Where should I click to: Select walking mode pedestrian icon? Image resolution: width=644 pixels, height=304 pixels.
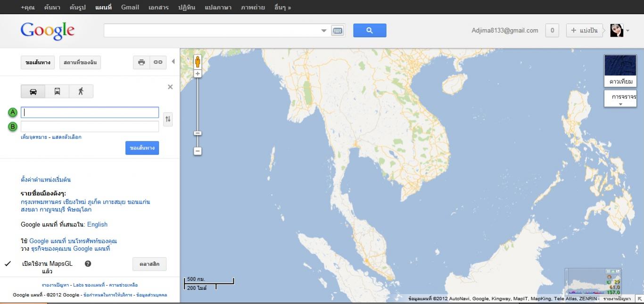pos(81,91)
